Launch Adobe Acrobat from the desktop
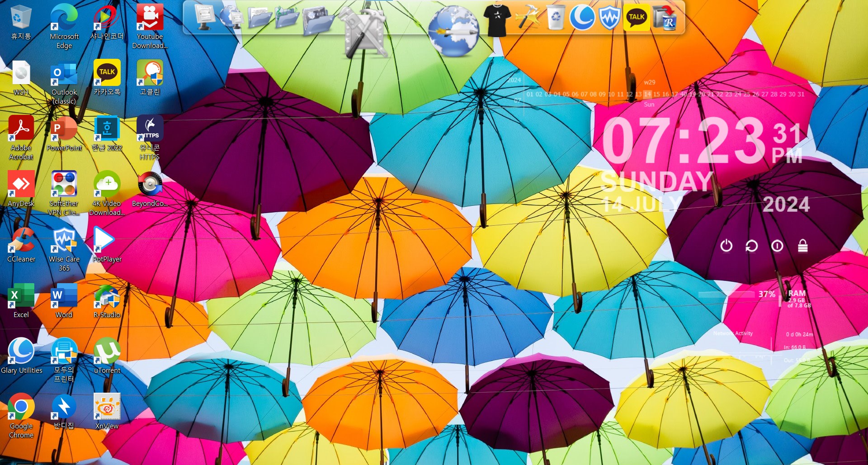Image resolution: width=868 pixels, height=465 pixels. pos(21,138)
